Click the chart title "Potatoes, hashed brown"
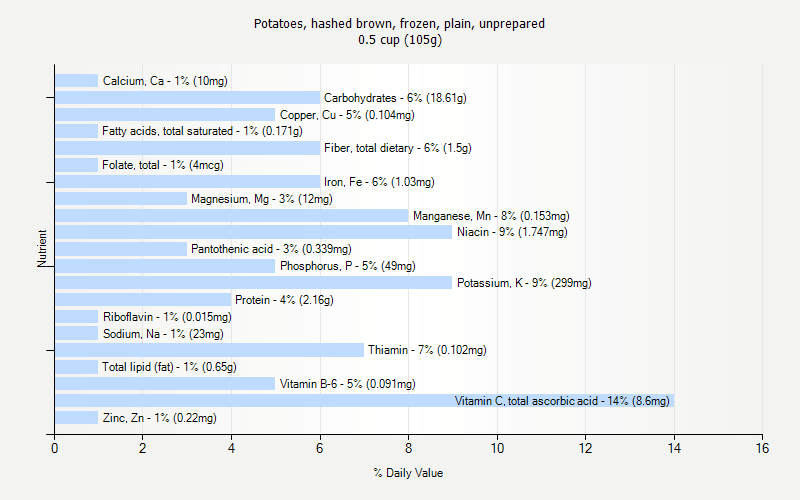 (400, 23)
